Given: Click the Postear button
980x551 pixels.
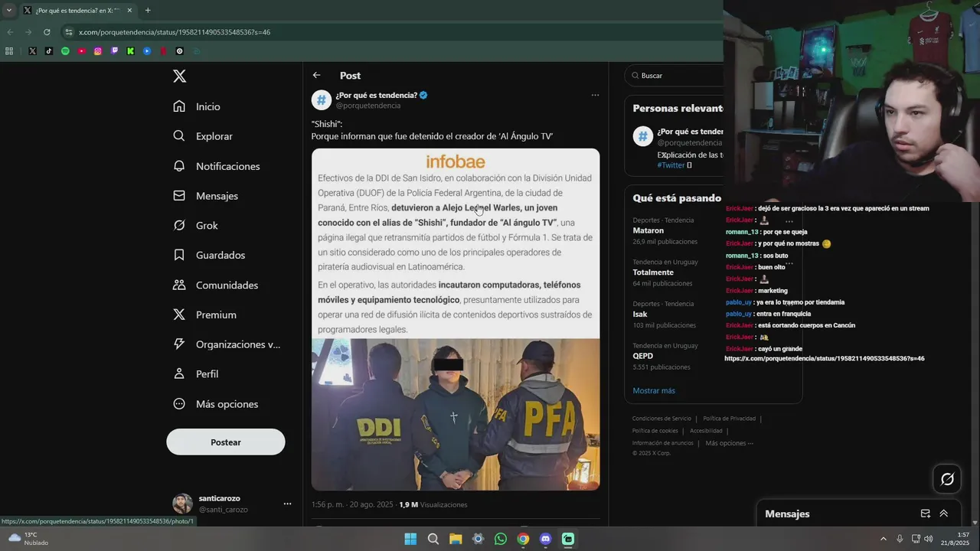Looking at the screenshot, I should (x=226, y=442).
